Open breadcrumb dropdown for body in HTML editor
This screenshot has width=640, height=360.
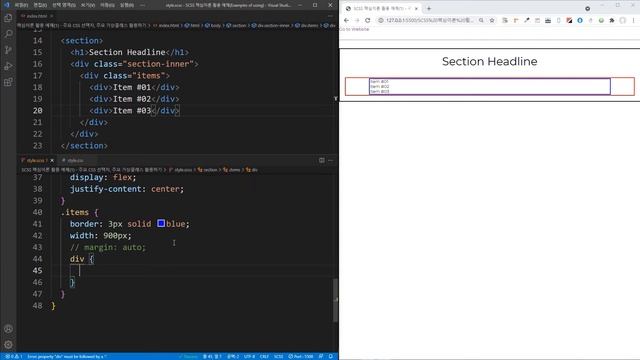click(x=213, y=25)
